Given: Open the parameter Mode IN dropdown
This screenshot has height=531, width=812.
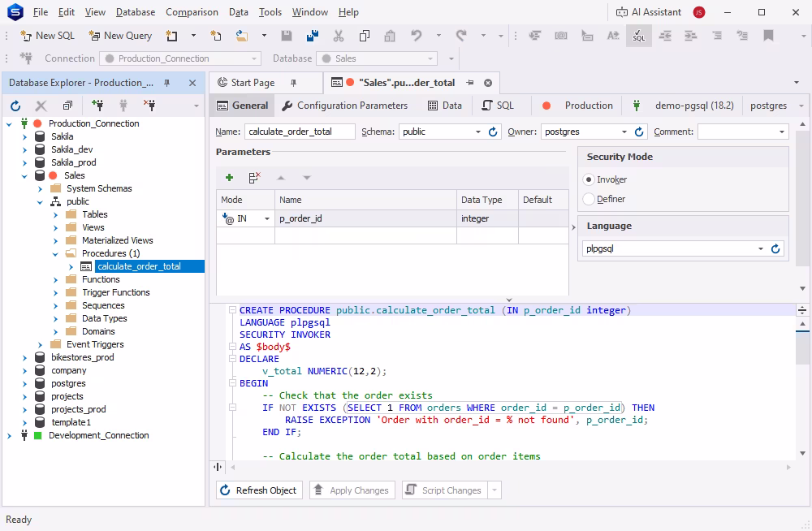Looking at the screenshot, I should coord(266,219).
